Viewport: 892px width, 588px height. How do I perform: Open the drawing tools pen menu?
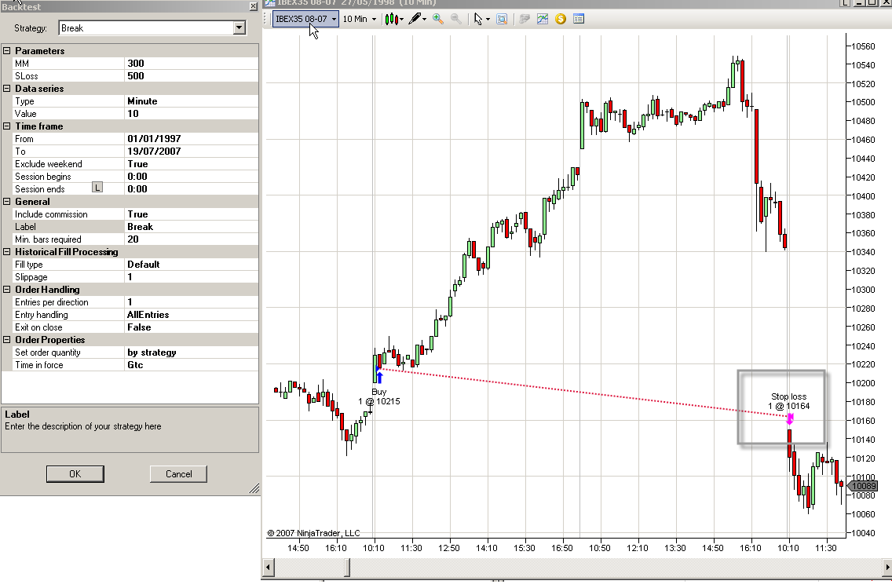[x=417, y=19]
